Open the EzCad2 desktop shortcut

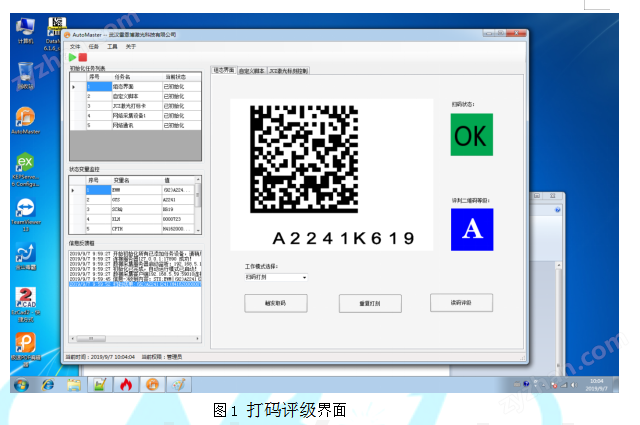pos(25,305)
